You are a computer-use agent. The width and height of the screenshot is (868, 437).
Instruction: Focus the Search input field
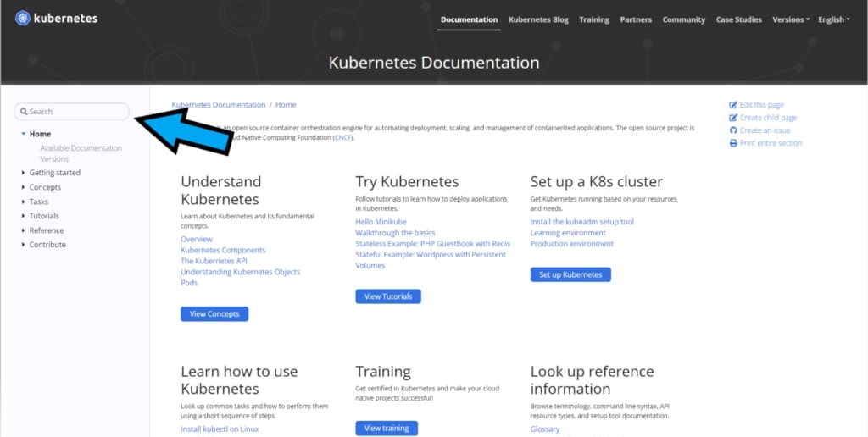[78, 112]
